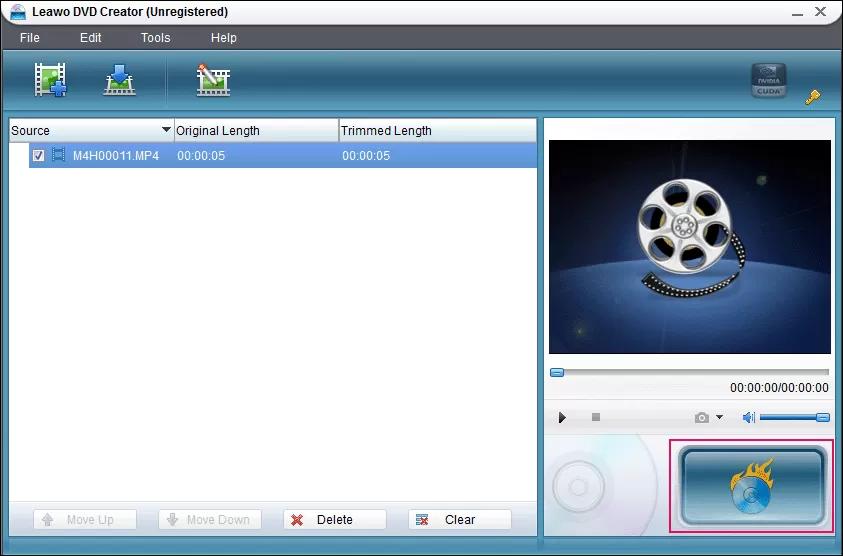The height and width of the screenshot is (556, 843).
Task: Expand the Source column dropdown arrow
Action: point(166,130)
